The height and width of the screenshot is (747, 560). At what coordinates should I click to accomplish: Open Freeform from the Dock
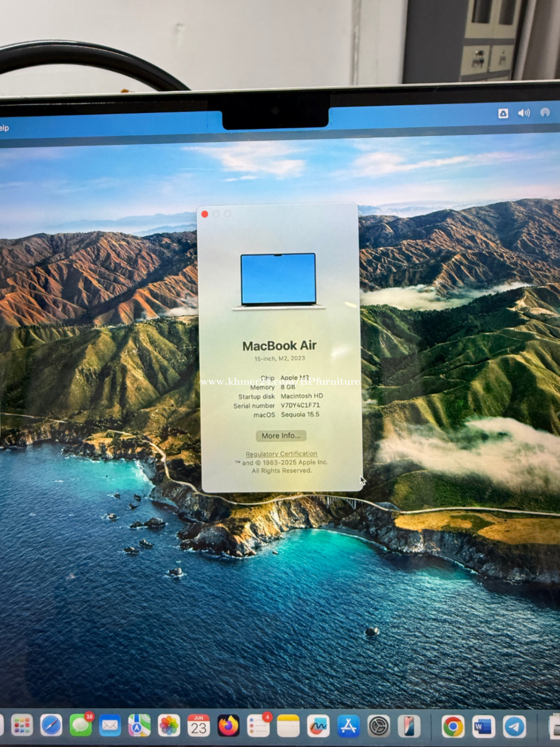point(318,726)
